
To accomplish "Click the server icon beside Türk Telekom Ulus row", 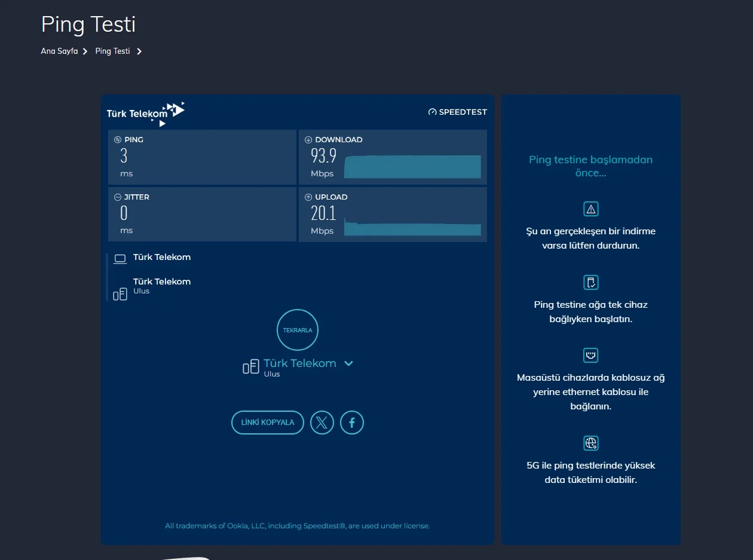I will 120,294.
